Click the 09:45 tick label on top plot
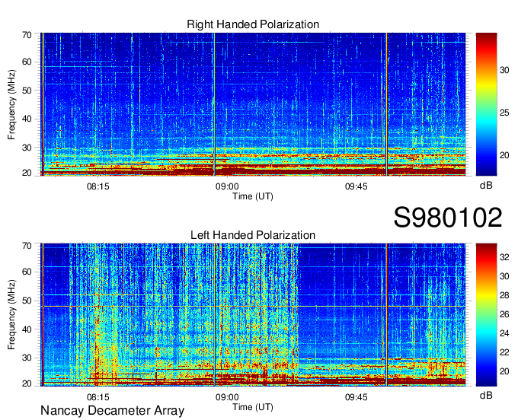Screen dimensions: 518x420 [357, 186]
